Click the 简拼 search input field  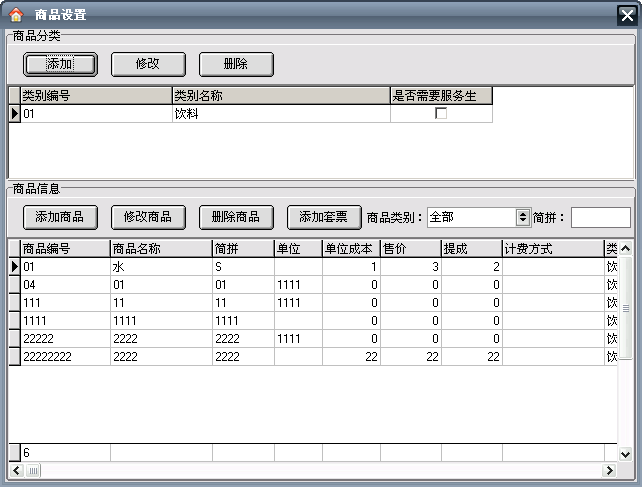point(601,217)
